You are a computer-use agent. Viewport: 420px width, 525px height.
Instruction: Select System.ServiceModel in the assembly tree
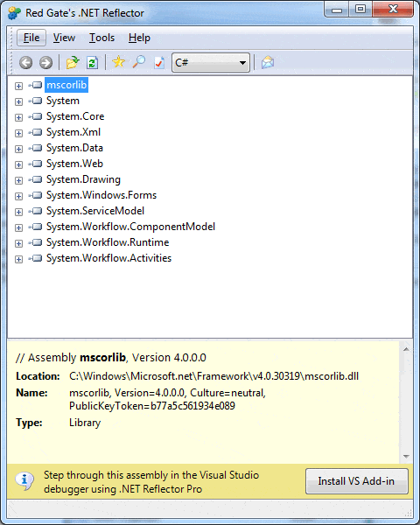coord(95,211)
